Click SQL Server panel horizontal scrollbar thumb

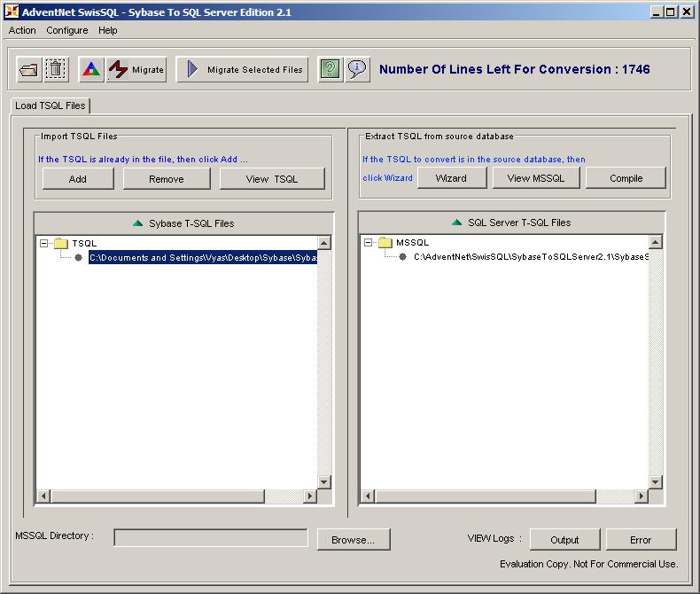click(x=486, y=496)
